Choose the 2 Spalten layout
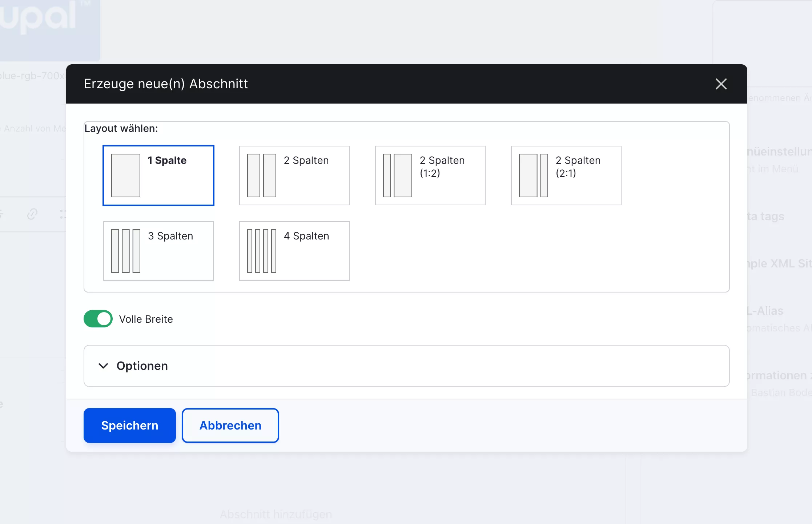 pyautogui.click(x=294, y=176)
